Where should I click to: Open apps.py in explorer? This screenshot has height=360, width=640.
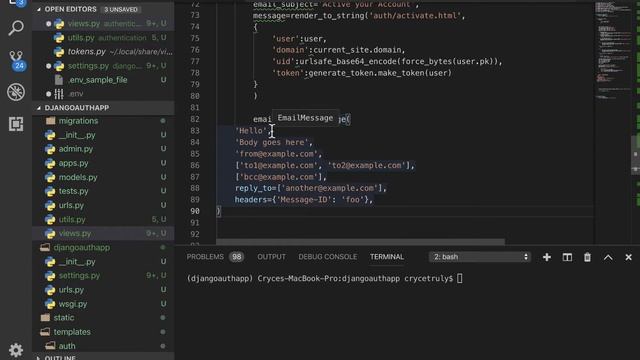click(x=104, y=163)
